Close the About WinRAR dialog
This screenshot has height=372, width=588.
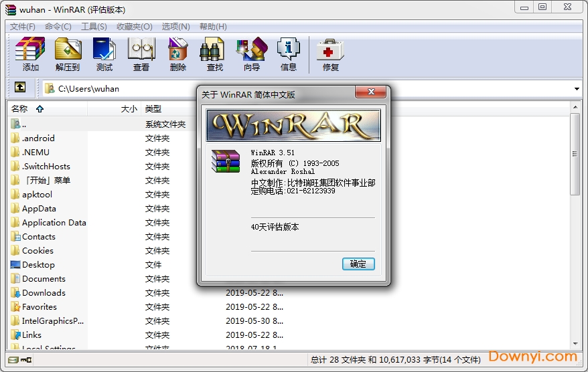[370, 92]
